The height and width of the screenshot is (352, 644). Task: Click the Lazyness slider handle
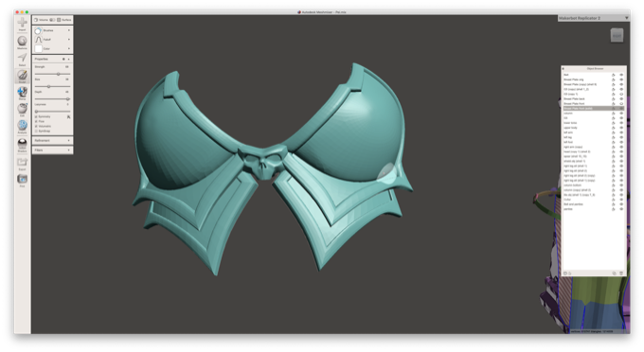pos(36,111)
